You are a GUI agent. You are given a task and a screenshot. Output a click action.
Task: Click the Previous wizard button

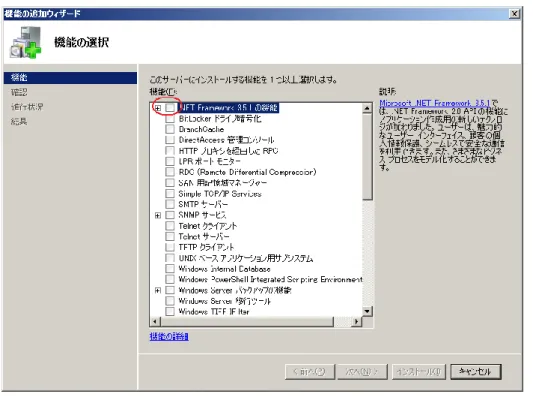click(x=310, y=372)
